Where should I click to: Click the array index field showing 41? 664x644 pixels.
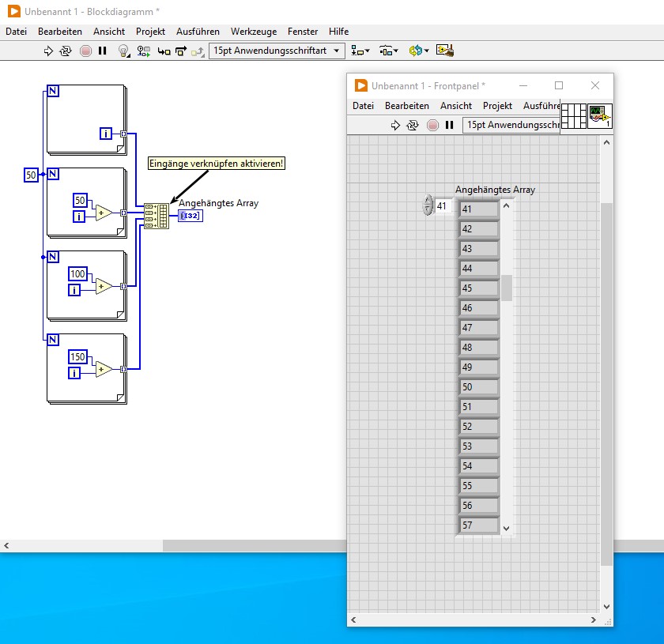443,206
